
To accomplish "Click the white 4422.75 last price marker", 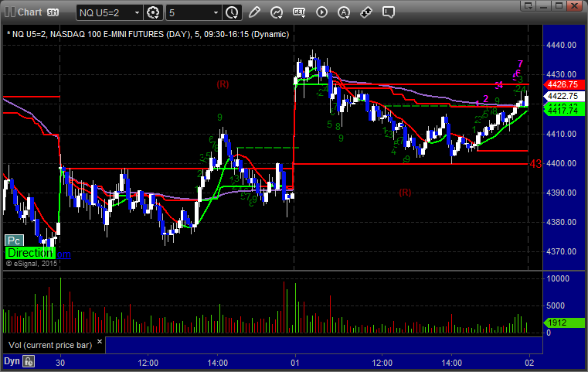I will pos(564,96).
